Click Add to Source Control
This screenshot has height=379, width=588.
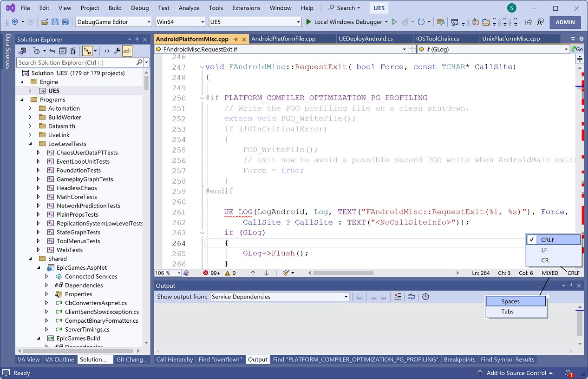coord(516,373)
